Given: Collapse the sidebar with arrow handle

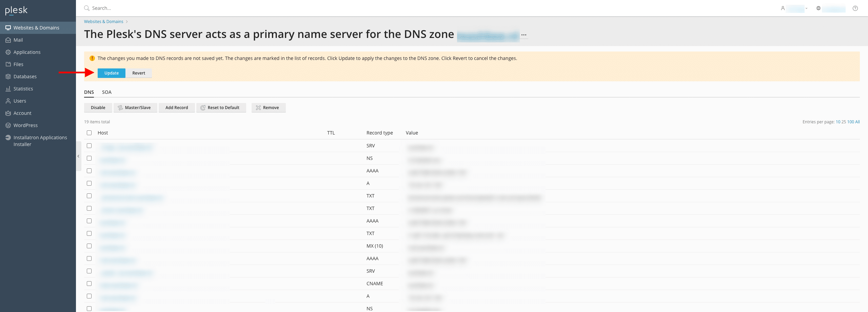Looking at the screenshot, I should coord(78,156).
